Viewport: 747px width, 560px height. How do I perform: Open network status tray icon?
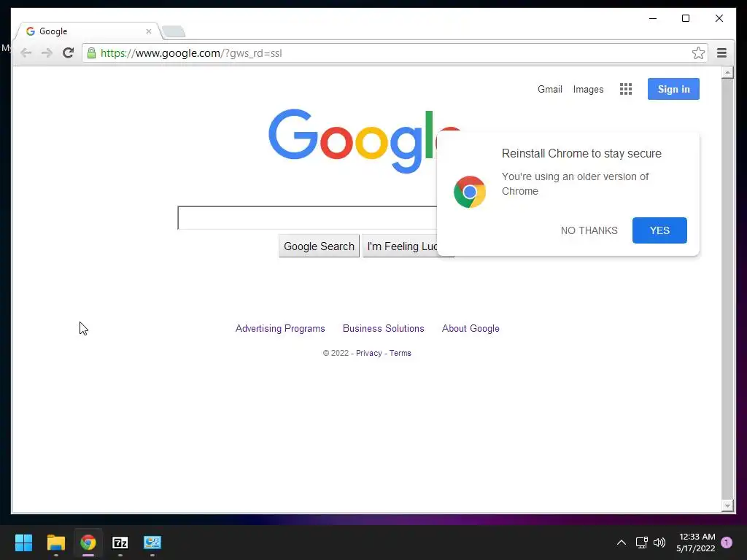(x=641, y=542)
